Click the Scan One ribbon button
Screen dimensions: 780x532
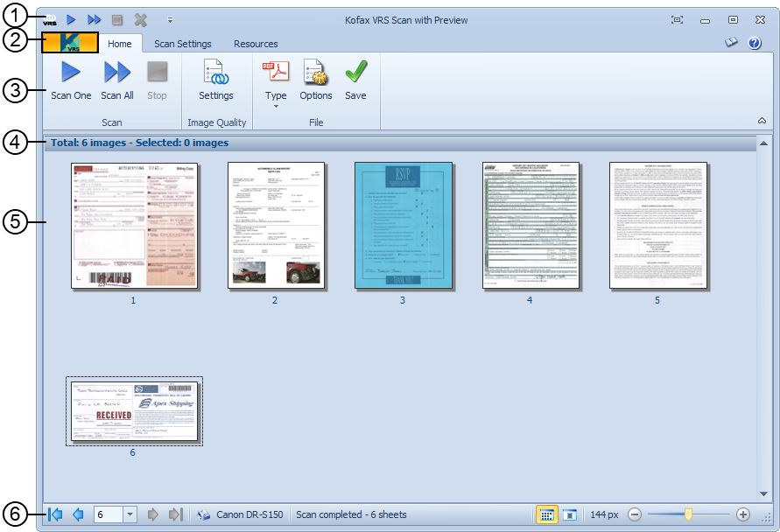(71, 80)
